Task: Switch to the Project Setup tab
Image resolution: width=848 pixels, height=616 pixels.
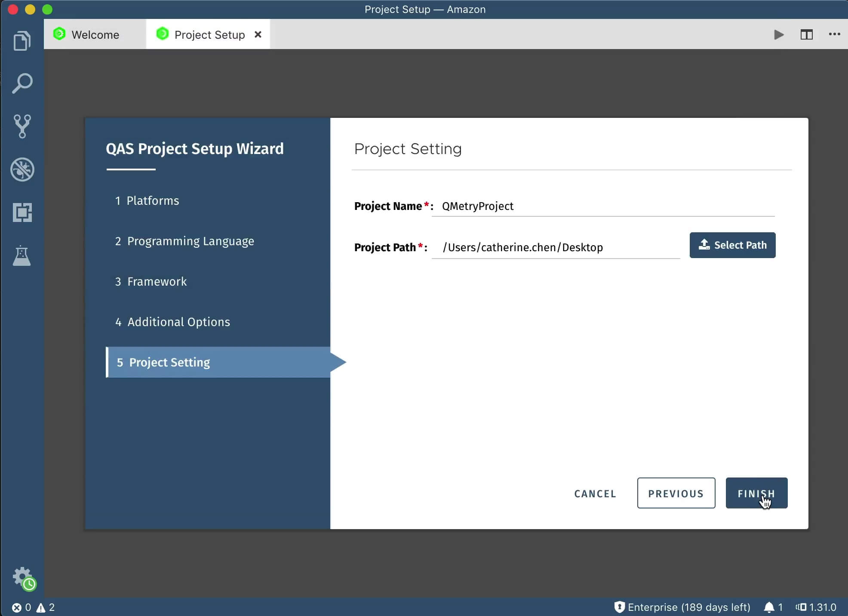Action: click(x=209, y=34)
